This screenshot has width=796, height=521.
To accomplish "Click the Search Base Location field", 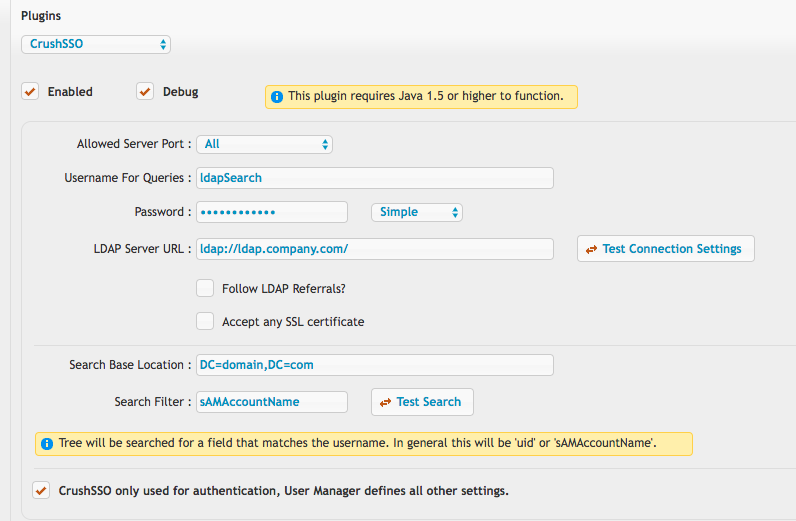I will pos(375,365).
